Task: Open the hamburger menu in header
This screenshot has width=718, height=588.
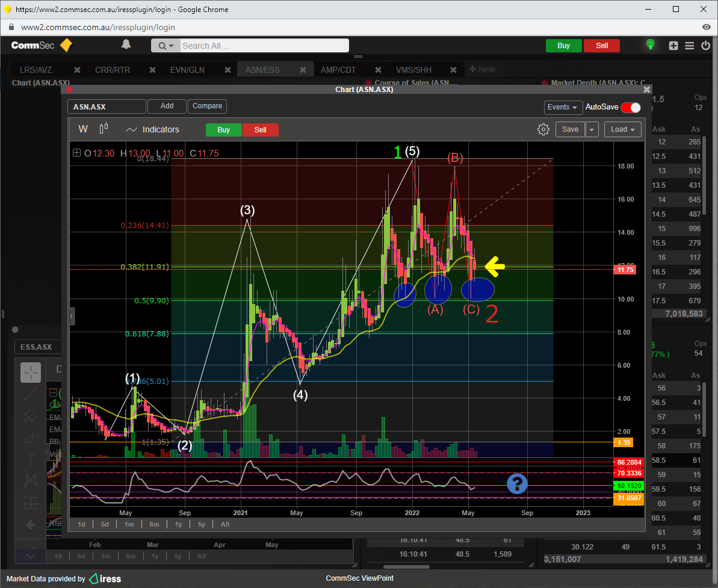Action: click(x=689, y=46)
